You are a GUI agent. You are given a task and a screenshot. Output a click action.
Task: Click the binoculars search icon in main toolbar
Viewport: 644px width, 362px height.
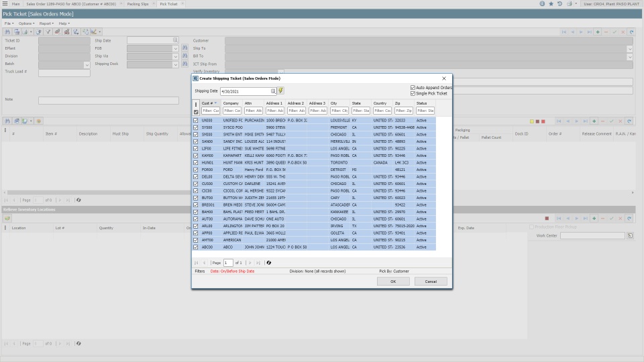7,32
